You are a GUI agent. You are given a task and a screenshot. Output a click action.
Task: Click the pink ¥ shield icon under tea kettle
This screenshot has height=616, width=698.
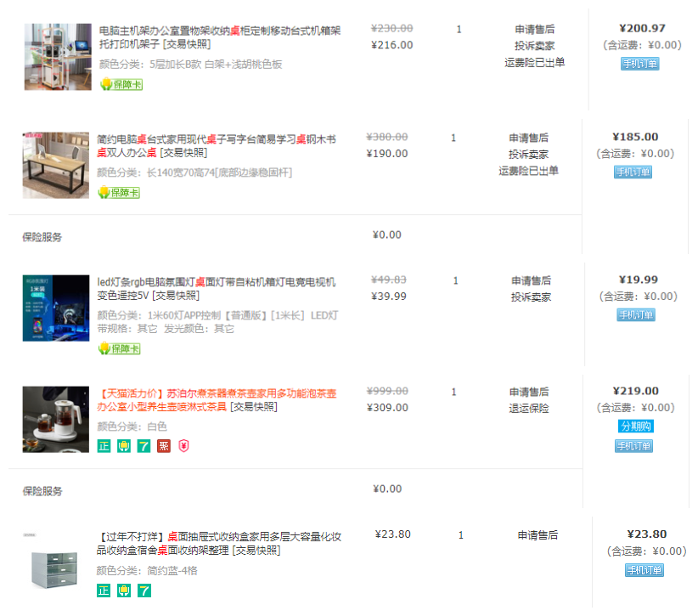click(183, 446)
